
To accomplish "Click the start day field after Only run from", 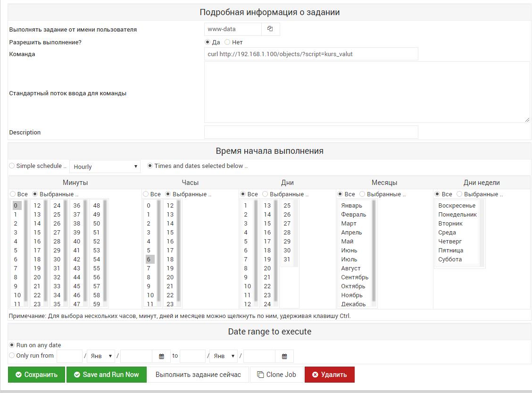I will pos(69,356).
